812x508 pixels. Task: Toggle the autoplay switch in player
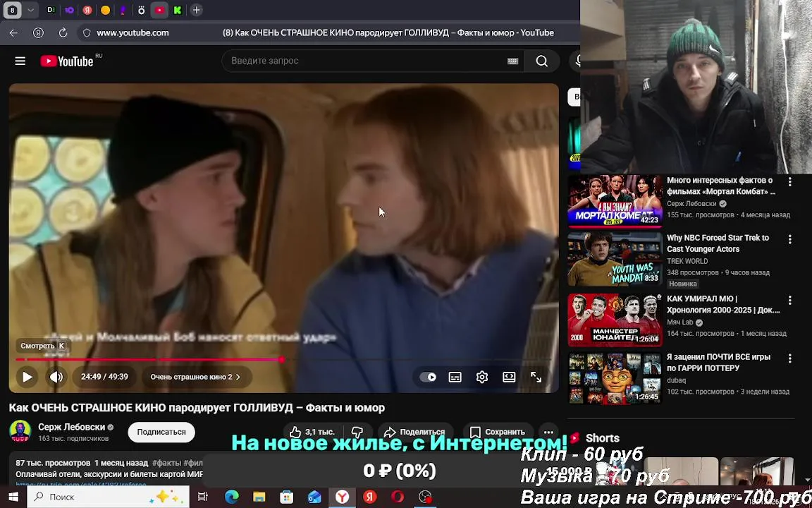(429, 377)
